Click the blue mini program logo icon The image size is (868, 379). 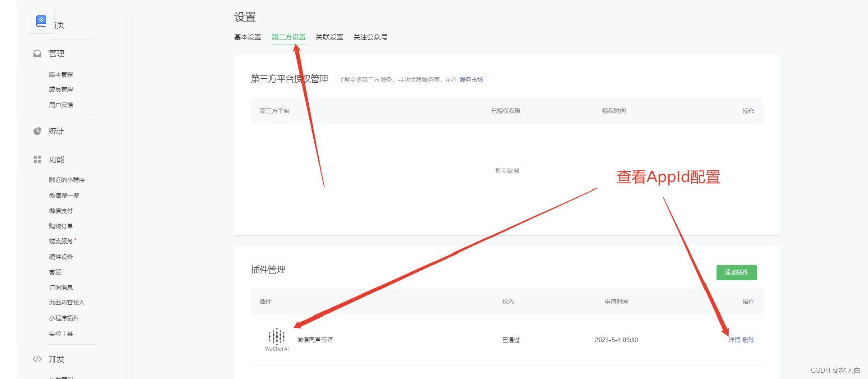coord(41,21)
